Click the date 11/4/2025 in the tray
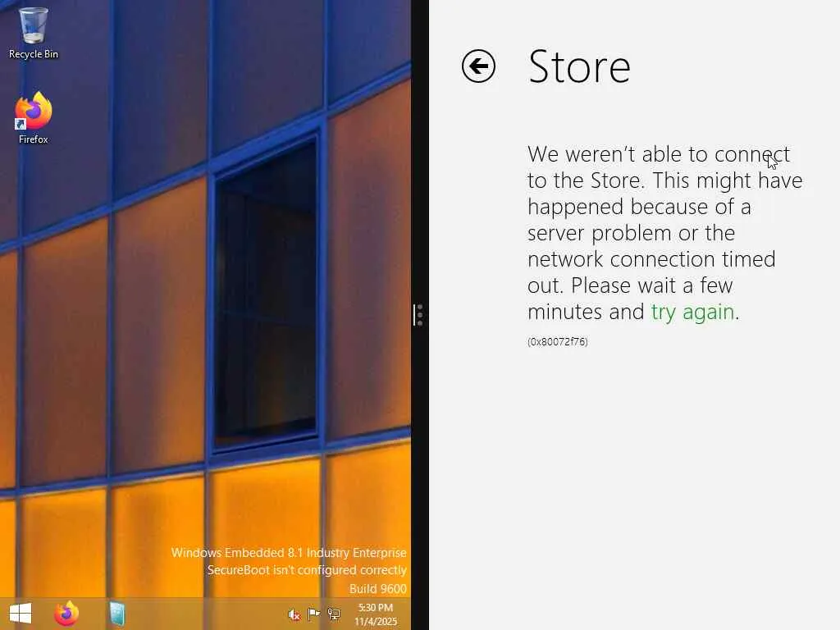This screenshot has height=630, width=840. click(x=376, y=622)
